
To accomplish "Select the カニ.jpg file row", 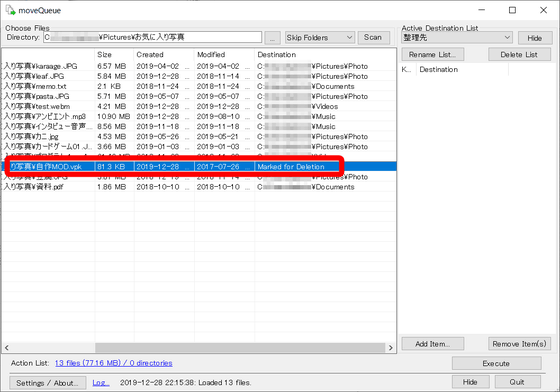I will pos(199,137).
